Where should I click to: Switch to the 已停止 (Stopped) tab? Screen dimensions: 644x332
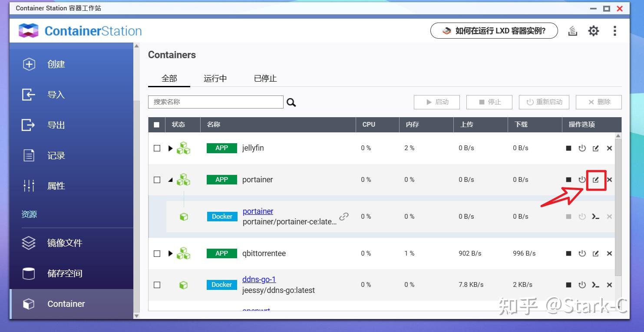(x=265, y=78)
